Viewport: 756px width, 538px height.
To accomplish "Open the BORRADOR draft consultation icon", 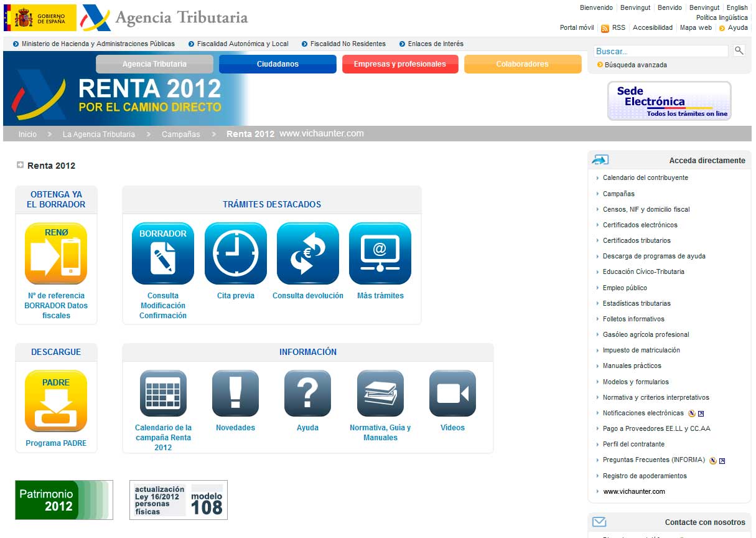I will [x=163, y=253].
